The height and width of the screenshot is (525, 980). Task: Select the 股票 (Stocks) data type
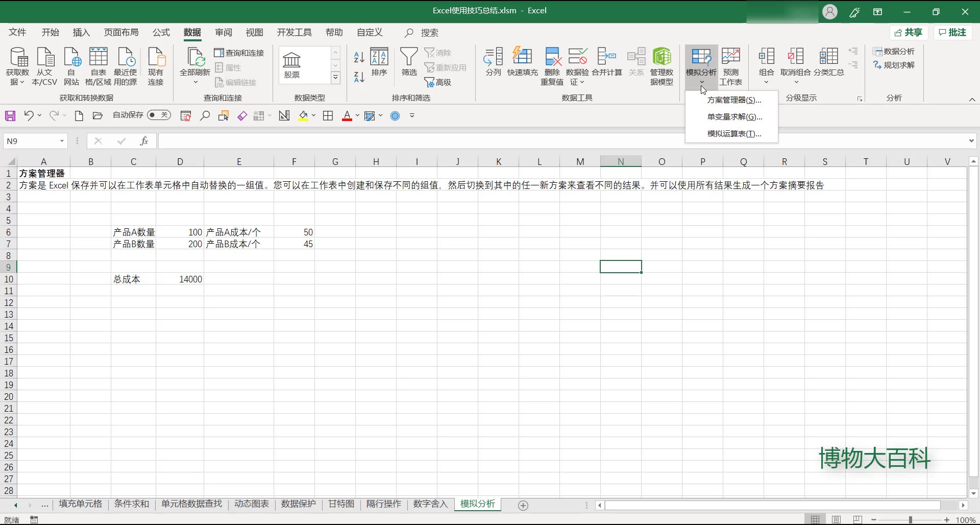(x=292, y=65)
